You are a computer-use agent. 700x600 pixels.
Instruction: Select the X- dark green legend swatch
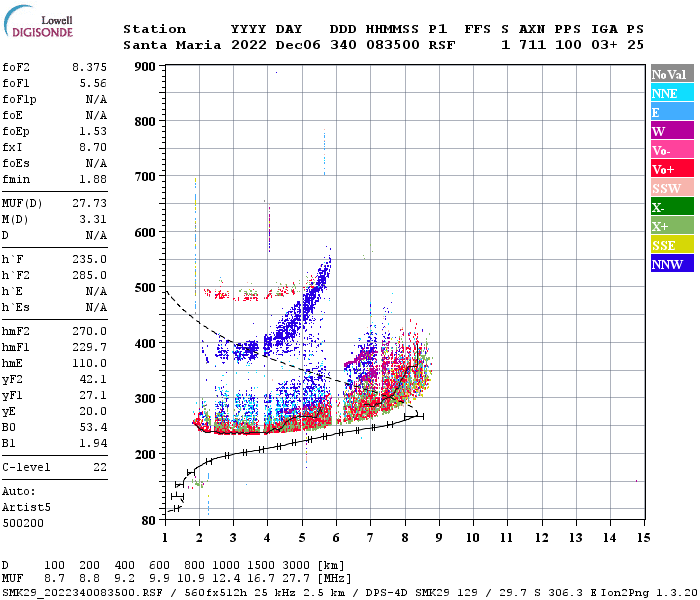pos(672,207)
